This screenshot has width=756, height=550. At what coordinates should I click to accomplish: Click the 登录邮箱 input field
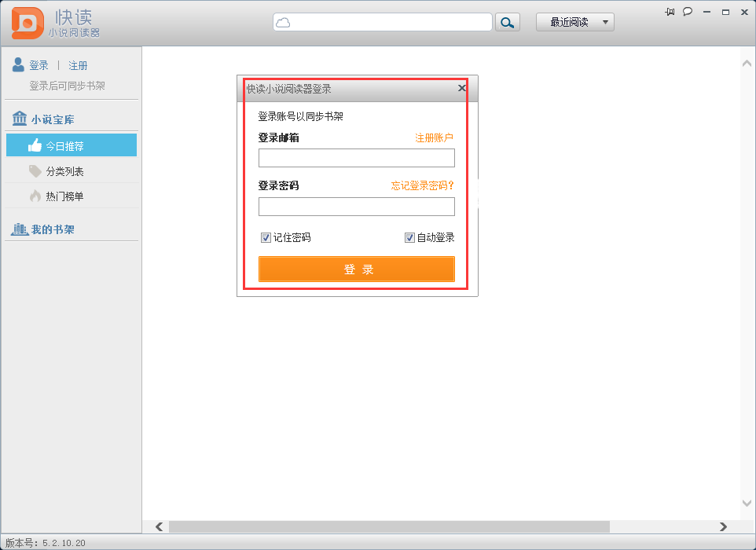[357, 158]
